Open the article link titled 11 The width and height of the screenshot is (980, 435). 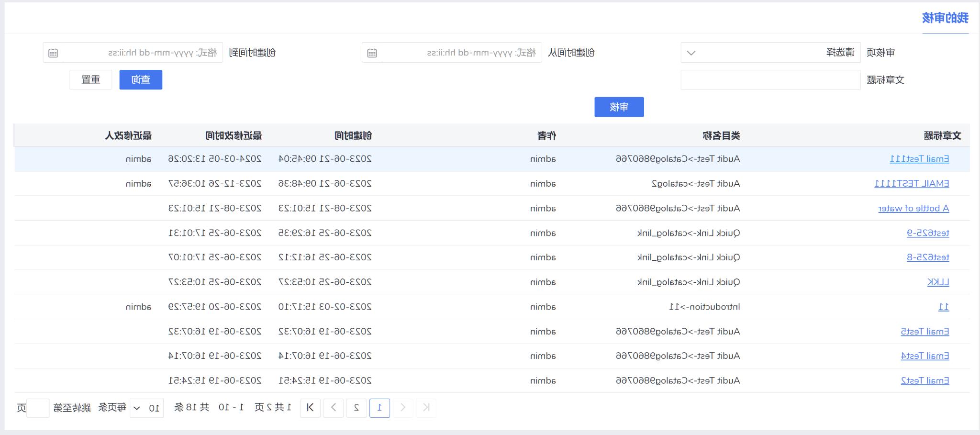[x=944, y=307]
